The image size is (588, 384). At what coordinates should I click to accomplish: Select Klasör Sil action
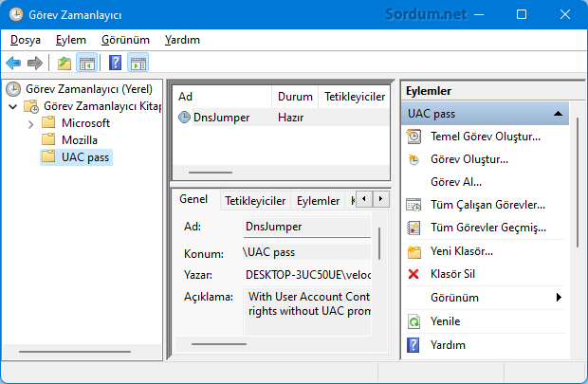click(x=452, y=274)
